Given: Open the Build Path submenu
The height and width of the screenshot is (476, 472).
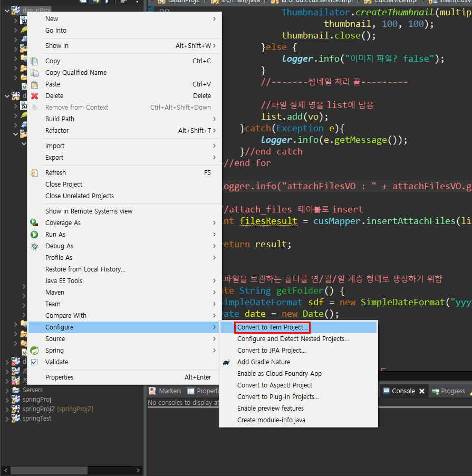Looking at the screenshot, I should pos(125,119).
